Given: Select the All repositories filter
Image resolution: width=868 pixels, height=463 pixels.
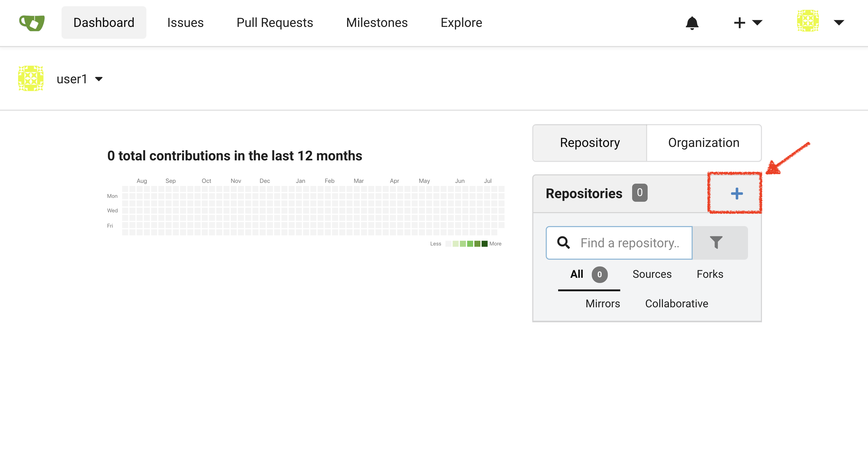Looking at the screenshot, I should (576, 274).
